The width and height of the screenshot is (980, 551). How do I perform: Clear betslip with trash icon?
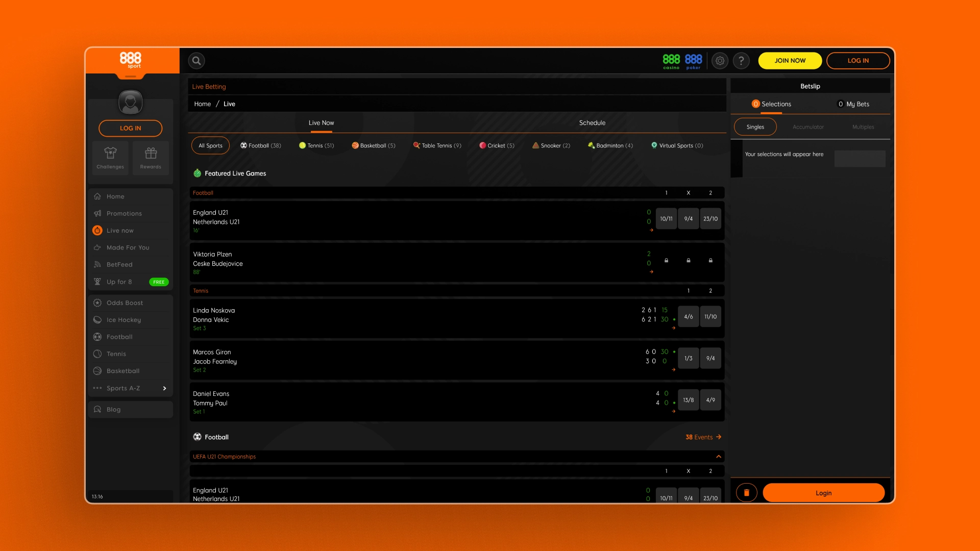pos(746,493)
